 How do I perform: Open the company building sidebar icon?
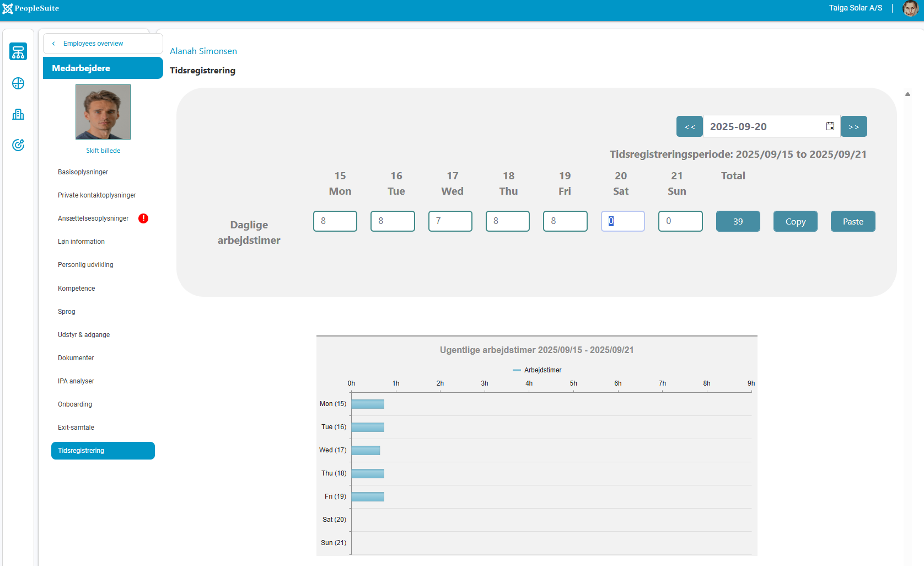click(x=18, y=114)
